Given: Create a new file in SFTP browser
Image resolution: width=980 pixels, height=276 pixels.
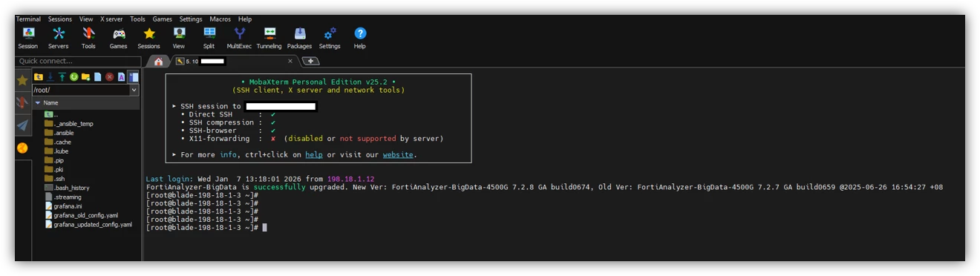Looking at the screenshot, I should tap(98, 77).
